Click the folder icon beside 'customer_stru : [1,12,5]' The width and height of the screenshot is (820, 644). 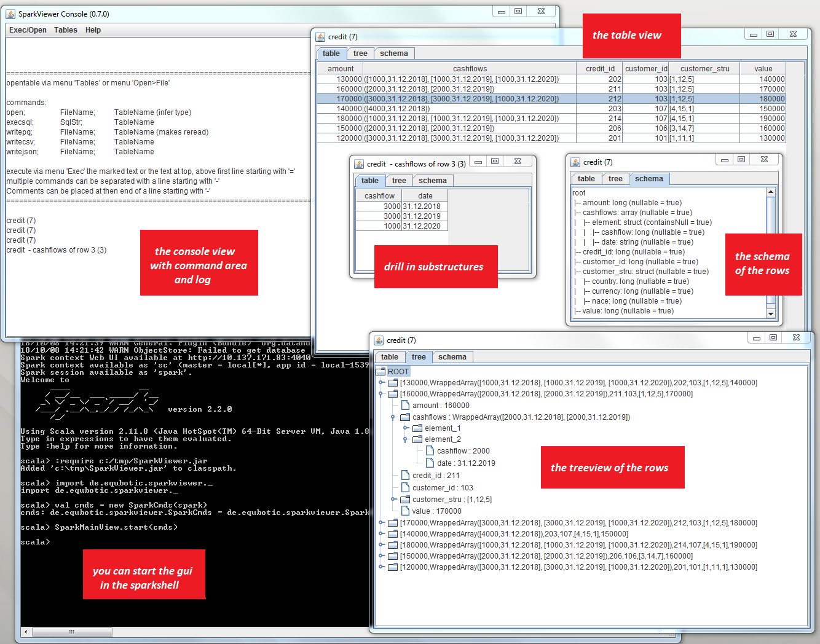[405, 500]
